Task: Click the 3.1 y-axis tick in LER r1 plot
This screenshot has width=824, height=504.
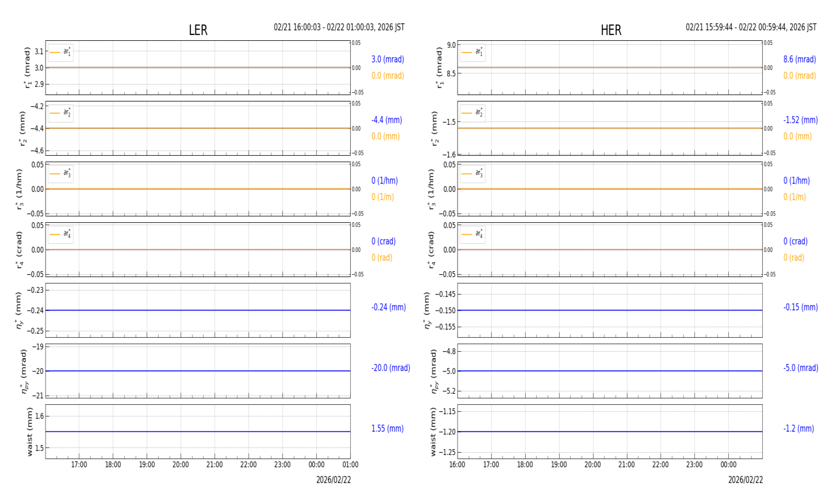Action: point(39,51)
